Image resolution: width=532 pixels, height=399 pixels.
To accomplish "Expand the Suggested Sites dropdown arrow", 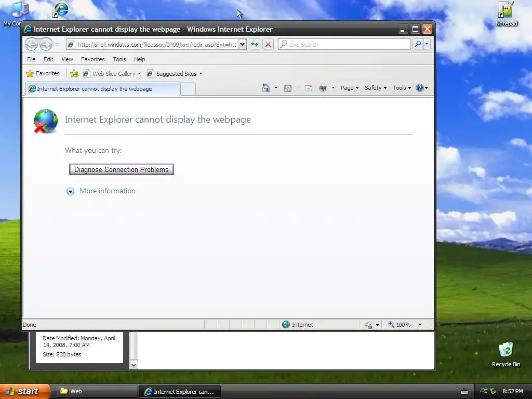I will coord(201,74).
